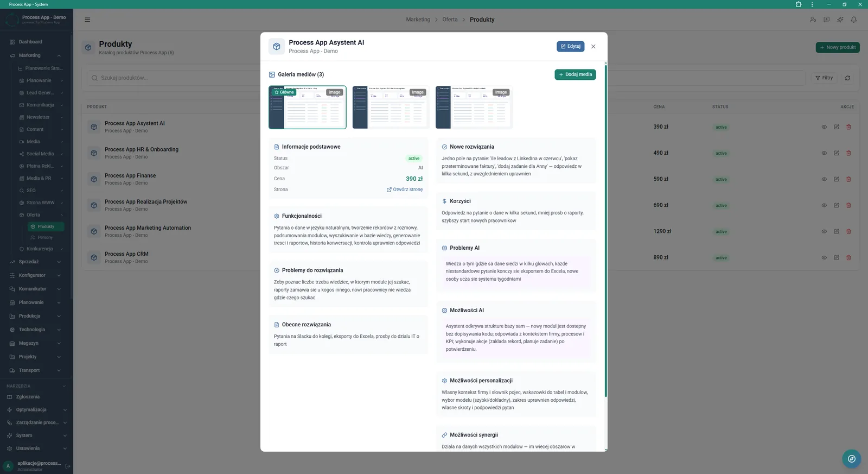The width and height of the screenshot is (868, 474).
Task: Collapse the Oferta sidebar group
Action: (40, 215)
